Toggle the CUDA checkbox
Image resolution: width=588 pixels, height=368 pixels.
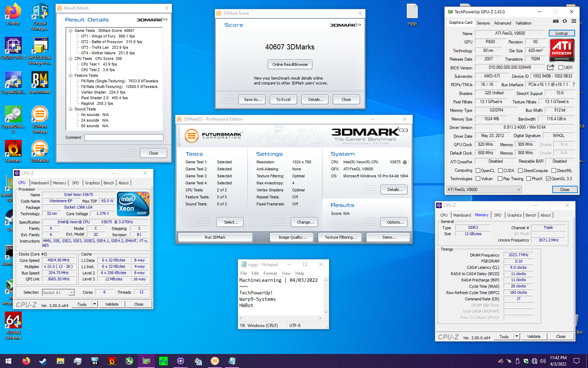500,171
